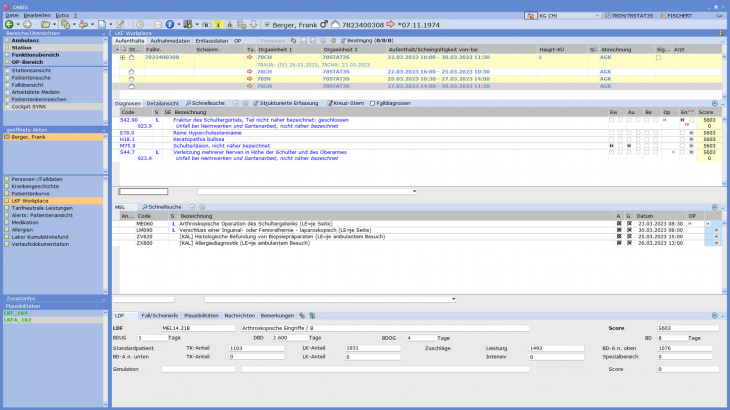The height and width of the screenshot is (410, 730).
Task: Check the Sig. checkbox in first Aufenthalt row
Action: click(658, 57)
